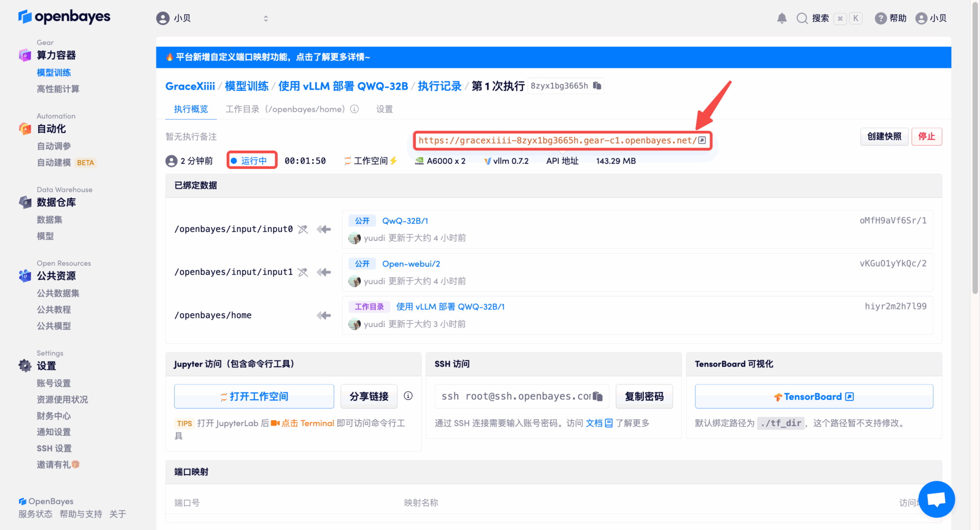This screenshot has width=980, height=530.
Task: Click the 执行记录 breadcrumb
Action: [440, 86]
